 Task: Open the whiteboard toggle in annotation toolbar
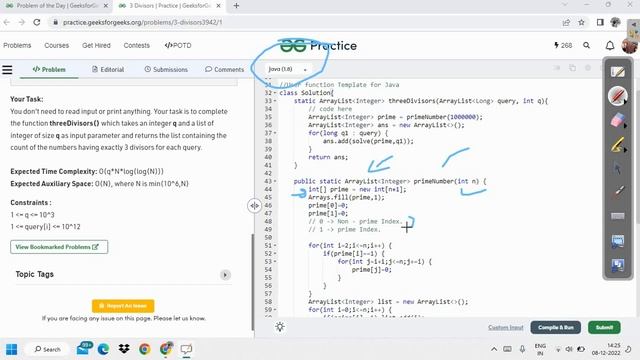(618, 72)
